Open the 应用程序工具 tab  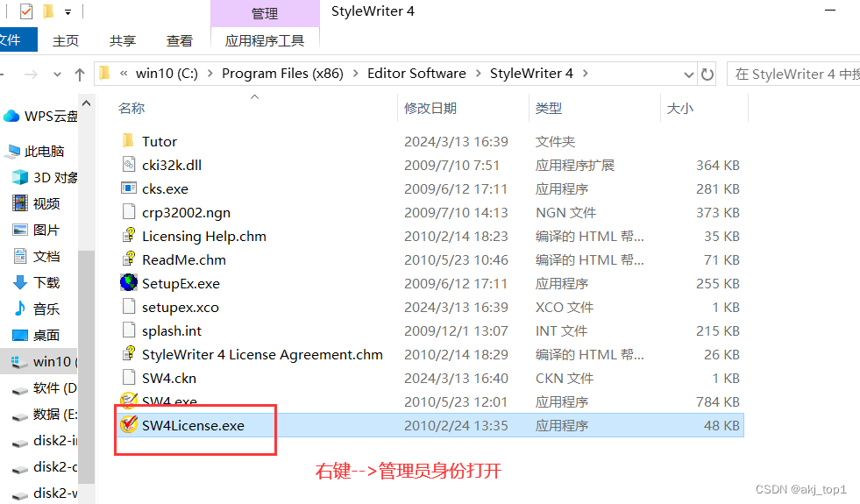[265, 40]
